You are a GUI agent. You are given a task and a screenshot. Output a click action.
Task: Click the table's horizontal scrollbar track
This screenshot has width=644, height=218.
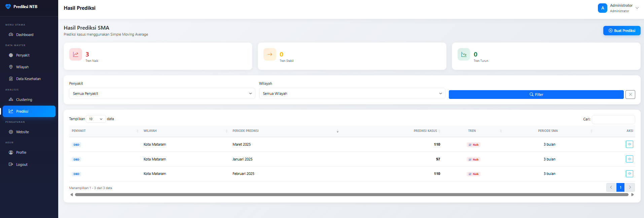(x=352, y=194)
